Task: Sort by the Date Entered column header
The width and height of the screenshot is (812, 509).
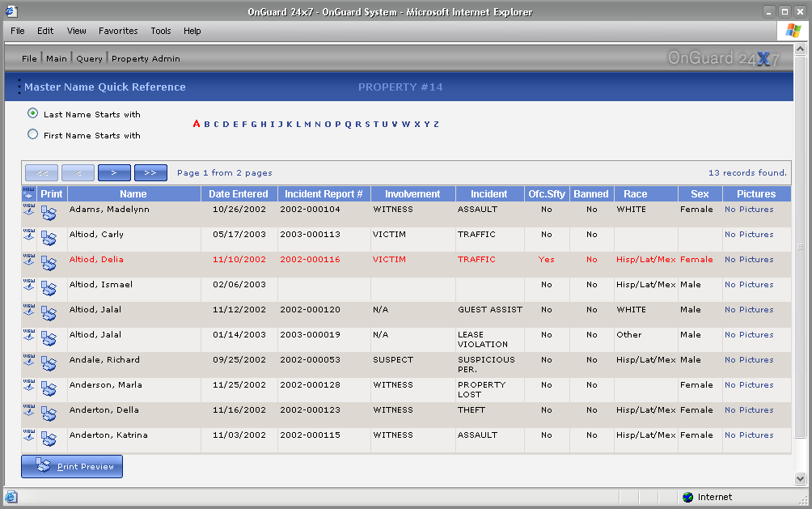Action: click(239, 194)
